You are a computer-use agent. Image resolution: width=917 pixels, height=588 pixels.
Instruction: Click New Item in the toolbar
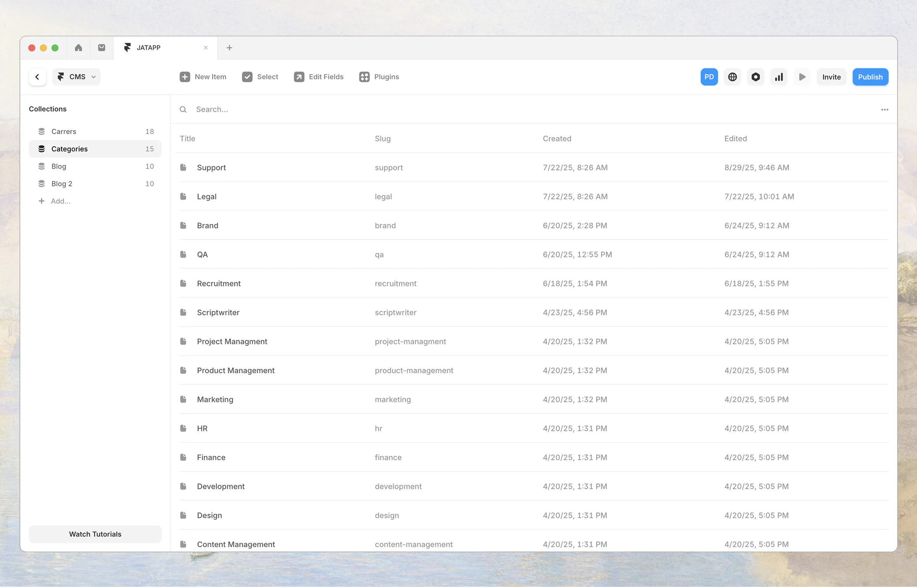click(203, 77)
